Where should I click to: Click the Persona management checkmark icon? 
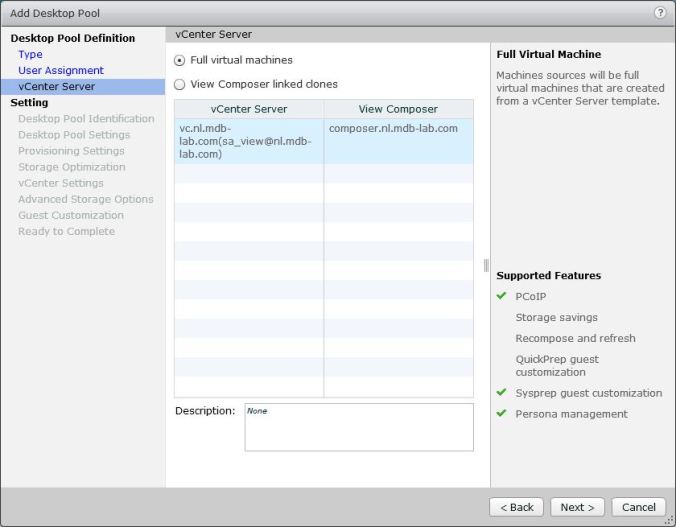click(x=502, y=414)
